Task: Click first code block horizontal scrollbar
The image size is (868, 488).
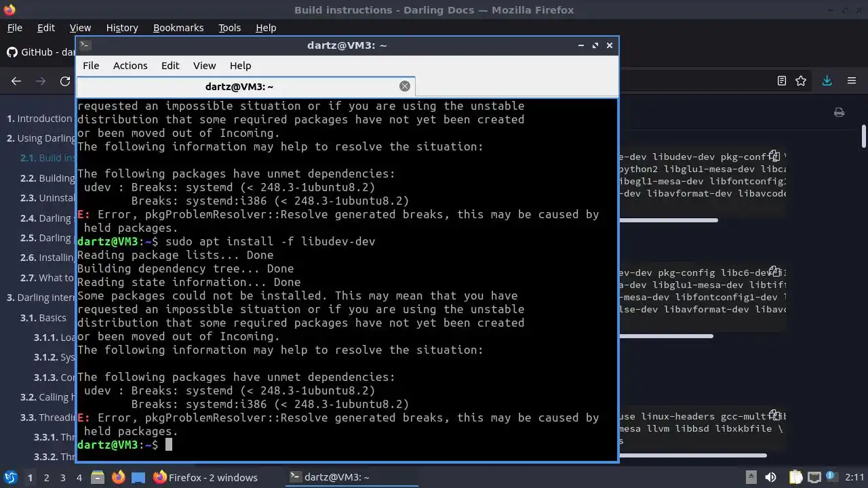Action: coord(668,220)
